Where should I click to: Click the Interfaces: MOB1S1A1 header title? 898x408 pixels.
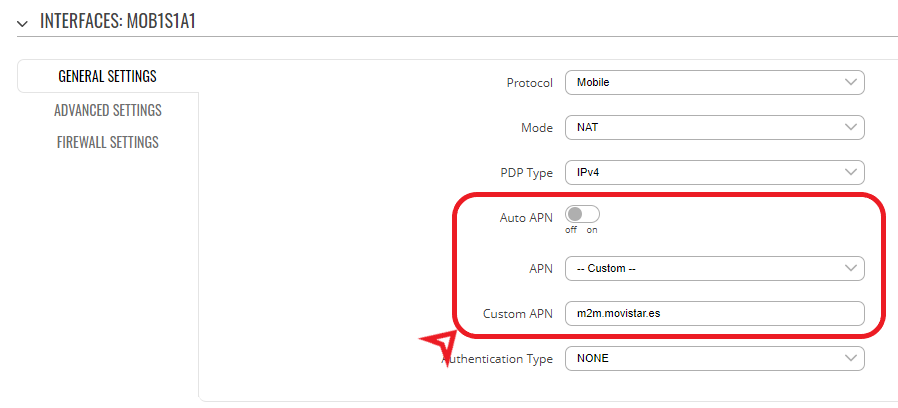pos(117,22)
